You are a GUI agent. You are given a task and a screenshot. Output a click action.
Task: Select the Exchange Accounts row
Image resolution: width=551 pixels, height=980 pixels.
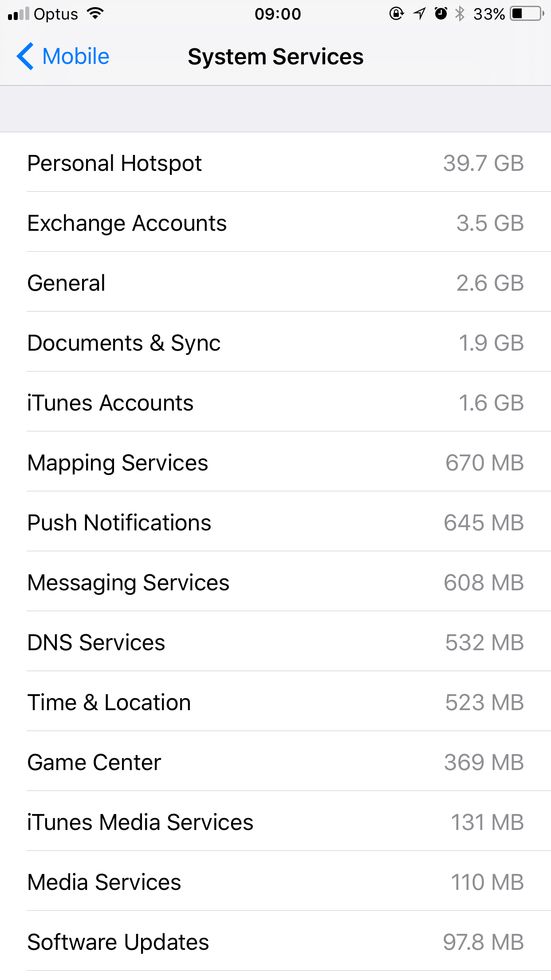(x=275, y=222)
